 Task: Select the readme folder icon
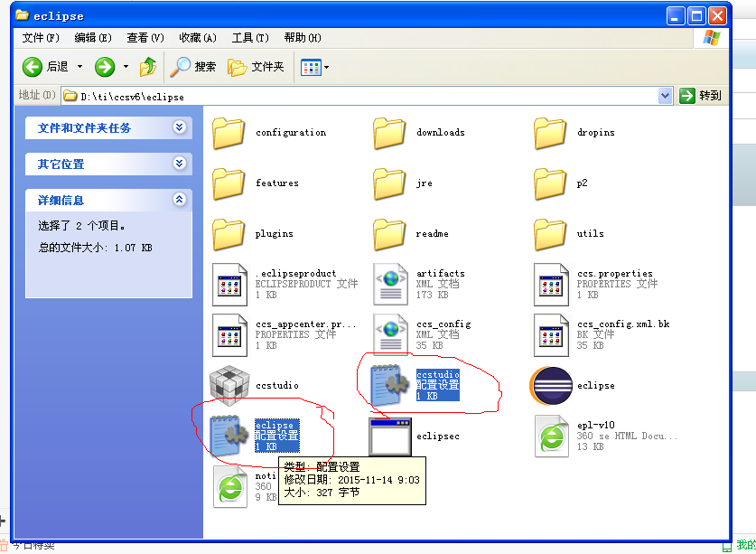pyautogui.click(x=388, y=234)
